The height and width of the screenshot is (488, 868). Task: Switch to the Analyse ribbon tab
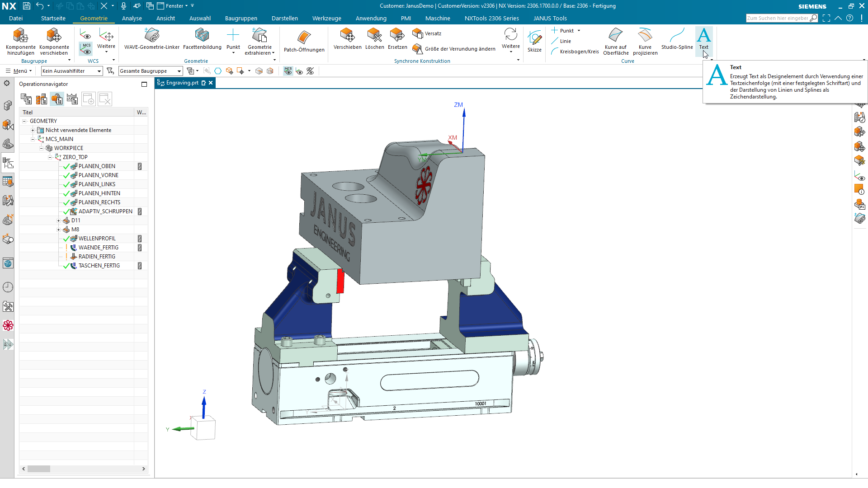(x=132, y=18)
